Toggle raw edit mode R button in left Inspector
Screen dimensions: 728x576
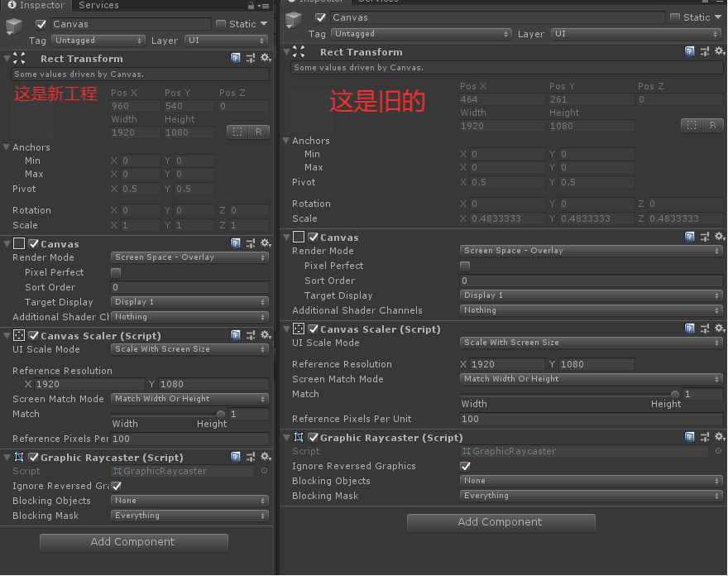coord(259,132)
